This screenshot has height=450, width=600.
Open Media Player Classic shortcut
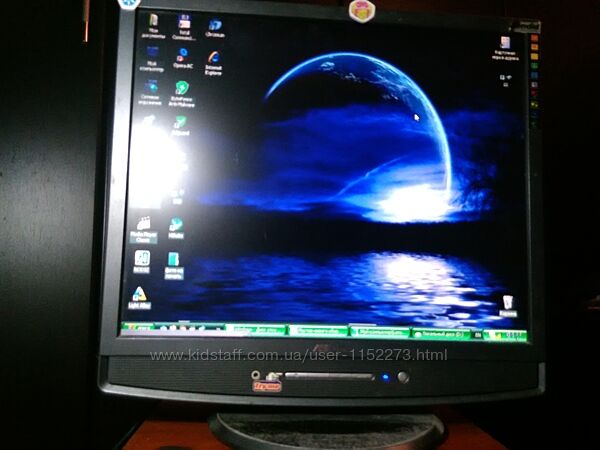tap(144, 226)
